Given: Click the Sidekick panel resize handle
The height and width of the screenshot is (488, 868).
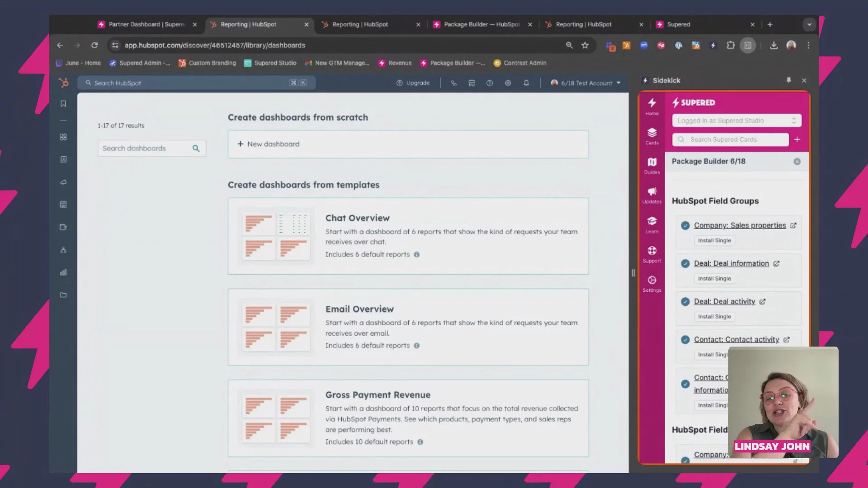Looking at the screenshot, I should [633, 273].
